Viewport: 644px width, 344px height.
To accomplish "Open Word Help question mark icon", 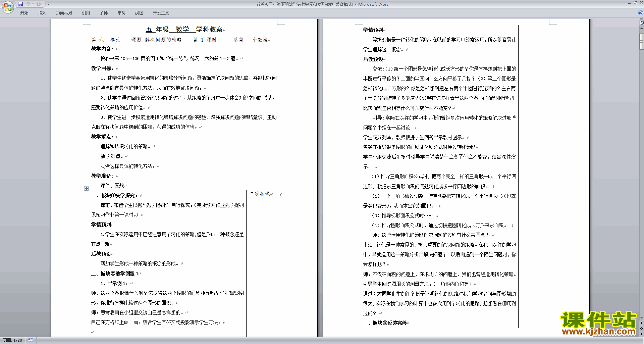I will (641, 13).
